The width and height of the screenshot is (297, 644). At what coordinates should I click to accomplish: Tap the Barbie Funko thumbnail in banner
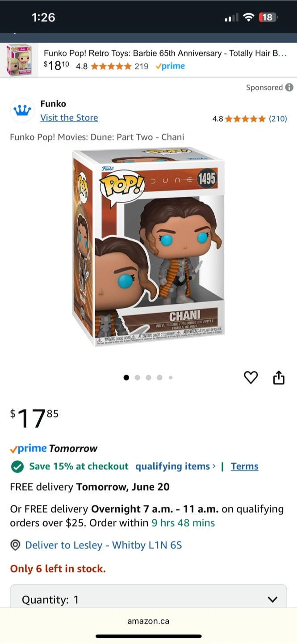coord(19,60)
